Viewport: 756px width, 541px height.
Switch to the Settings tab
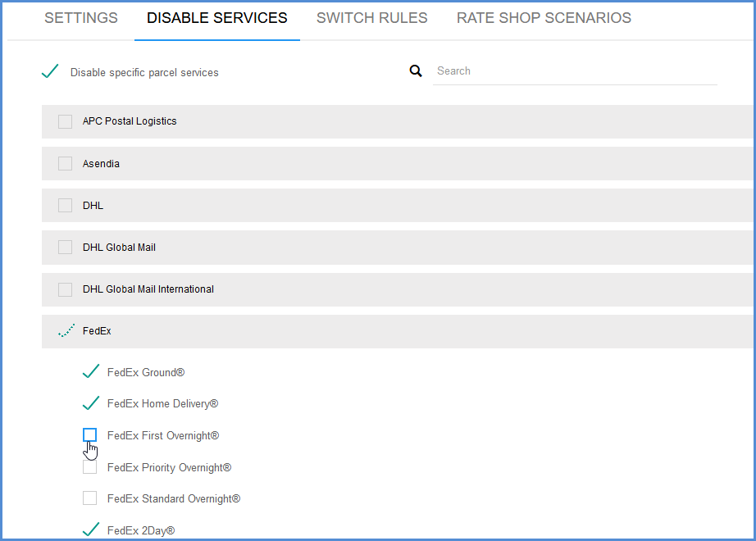click(x=80, y=17)
